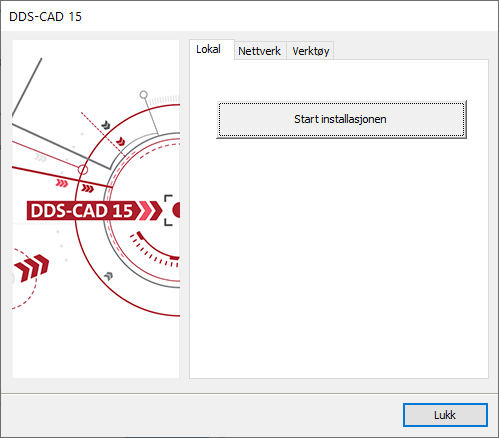Open the Nettverk tab
Image resolution: width=499 pixels, height=438 pixels.
pos(260,51)
